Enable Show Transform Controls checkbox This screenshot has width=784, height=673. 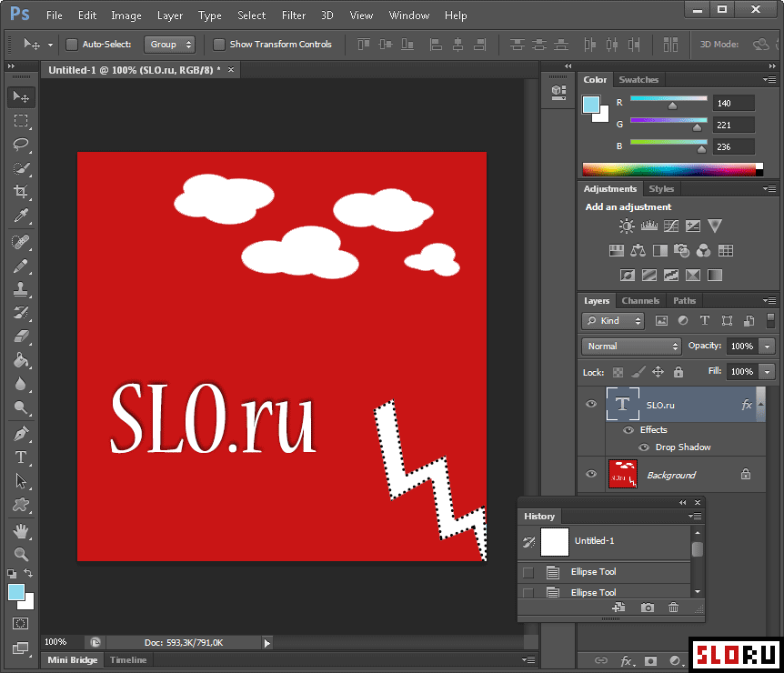coord(218,45)
